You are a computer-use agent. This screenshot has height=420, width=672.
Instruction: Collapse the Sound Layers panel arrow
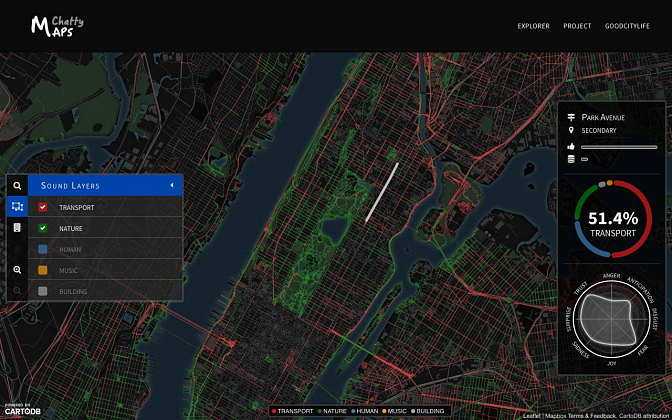point(172,185)
